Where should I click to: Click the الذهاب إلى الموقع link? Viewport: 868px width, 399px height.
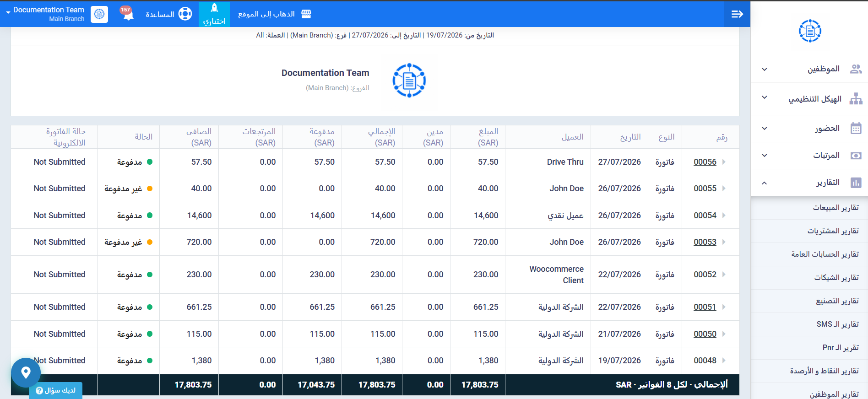coord(266,14)
